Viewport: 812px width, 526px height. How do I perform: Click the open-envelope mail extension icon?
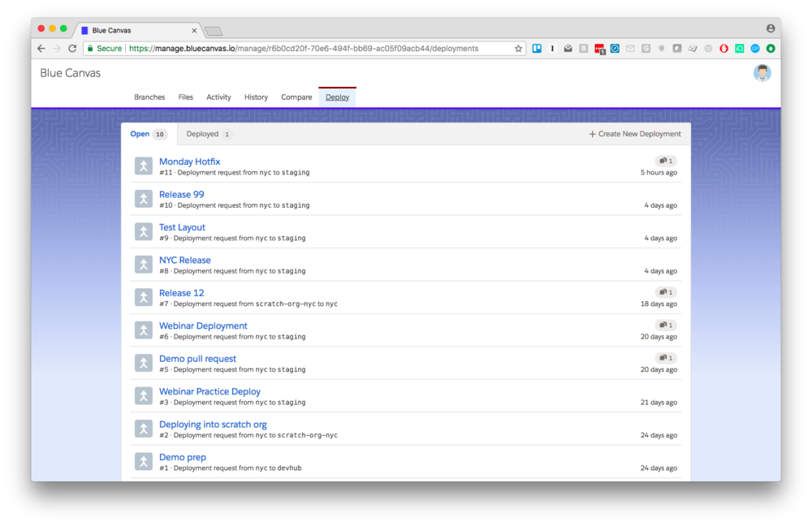pyautogui.click(x=568, y=49)
